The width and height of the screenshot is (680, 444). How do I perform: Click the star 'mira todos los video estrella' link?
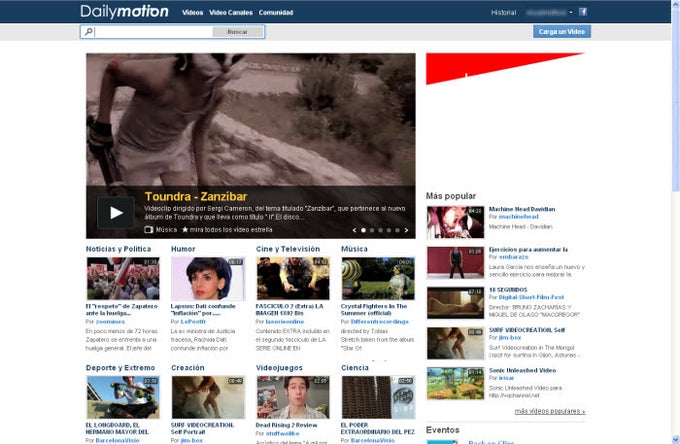pos(227,229)
